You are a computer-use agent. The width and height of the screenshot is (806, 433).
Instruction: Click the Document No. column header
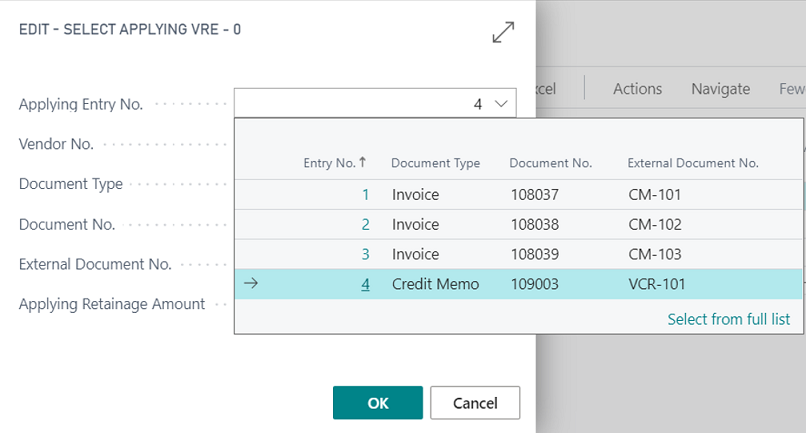pos(550,163)
